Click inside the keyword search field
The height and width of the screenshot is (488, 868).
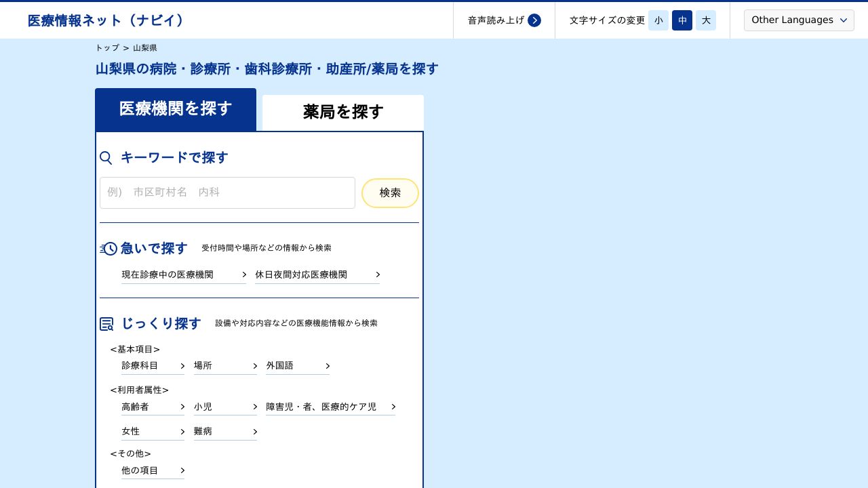(x=227, y=192)
